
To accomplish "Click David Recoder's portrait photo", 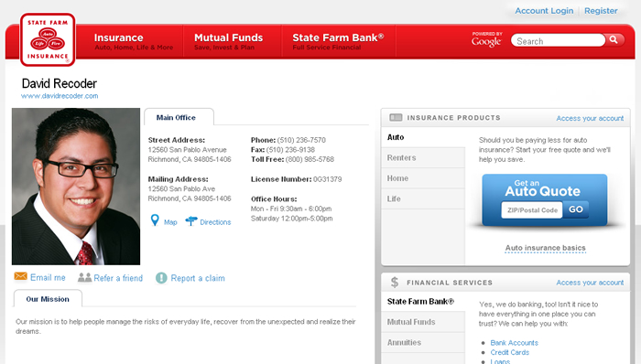I will click(x=76, y=187).
